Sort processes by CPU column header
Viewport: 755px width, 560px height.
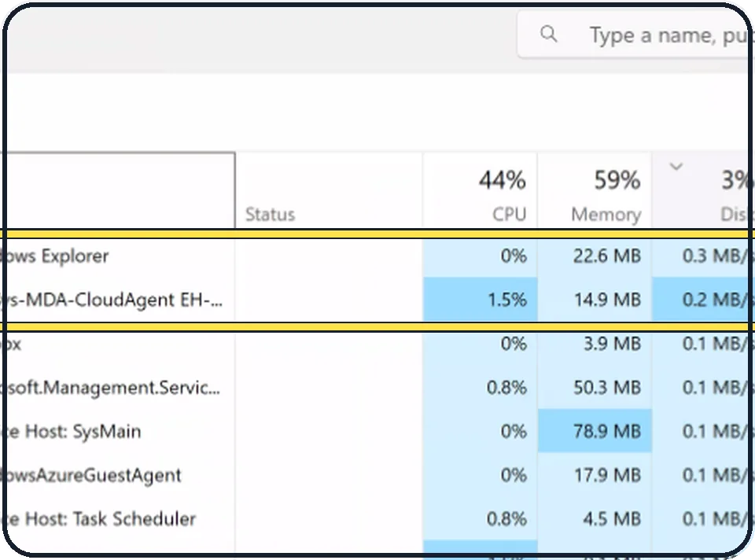tap(480, 190)
